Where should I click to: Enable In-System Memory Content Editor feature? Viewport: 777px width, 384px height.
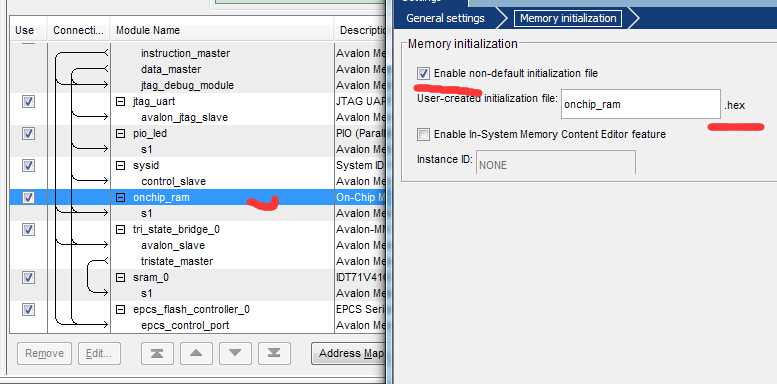pyautogui.click(x=423, y=134)
